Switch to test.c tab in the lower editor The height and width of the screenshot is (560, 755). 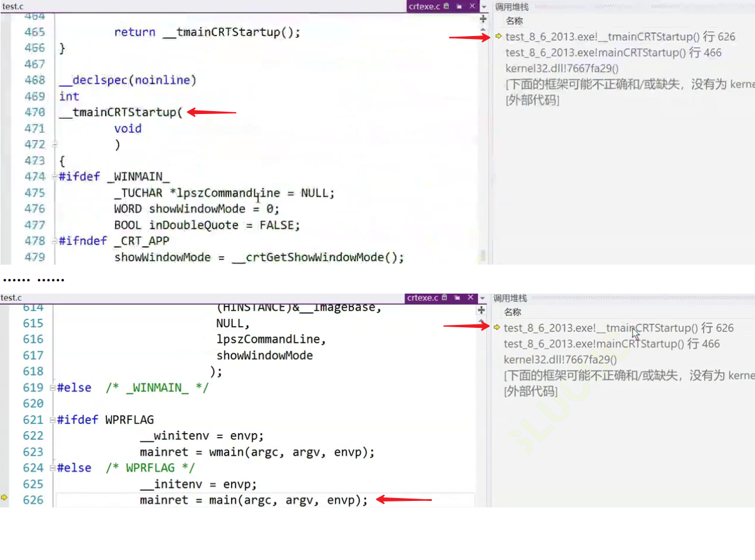[x=11, y=298]
